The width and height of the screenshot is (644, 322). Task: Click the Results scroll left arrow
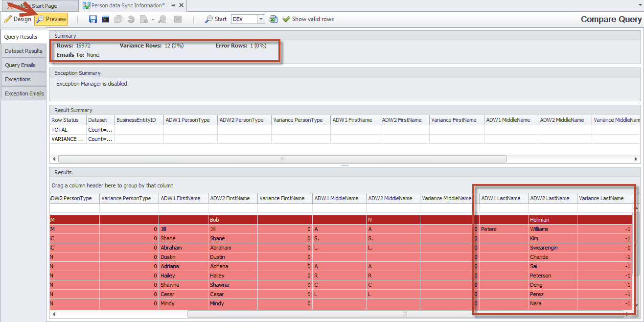[54, 314]
